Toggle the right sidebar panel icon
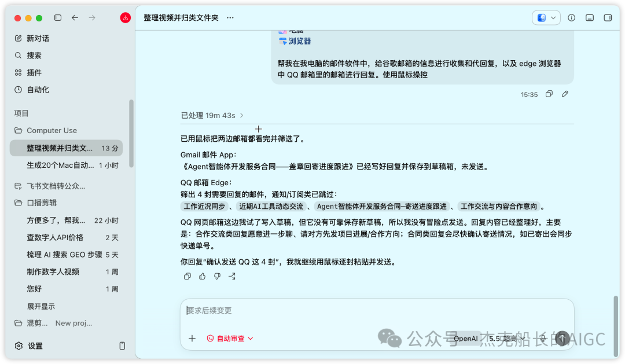 (x=608, y=17)
